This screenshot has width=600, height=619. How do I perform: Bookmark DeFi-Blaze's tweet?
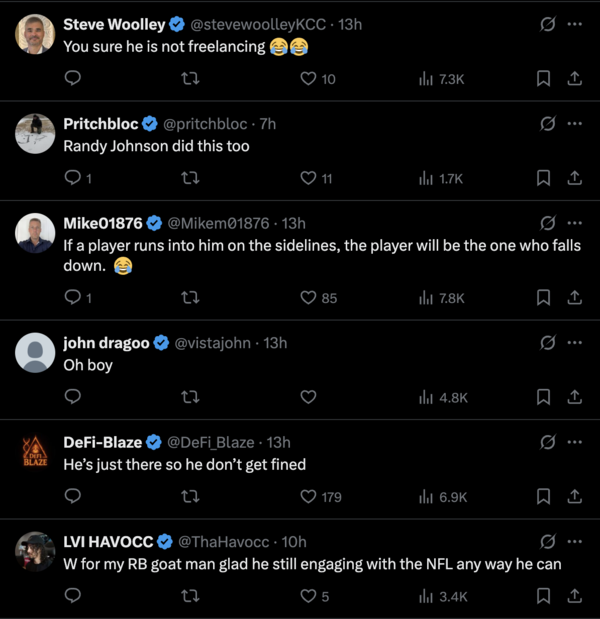point(543,496)
